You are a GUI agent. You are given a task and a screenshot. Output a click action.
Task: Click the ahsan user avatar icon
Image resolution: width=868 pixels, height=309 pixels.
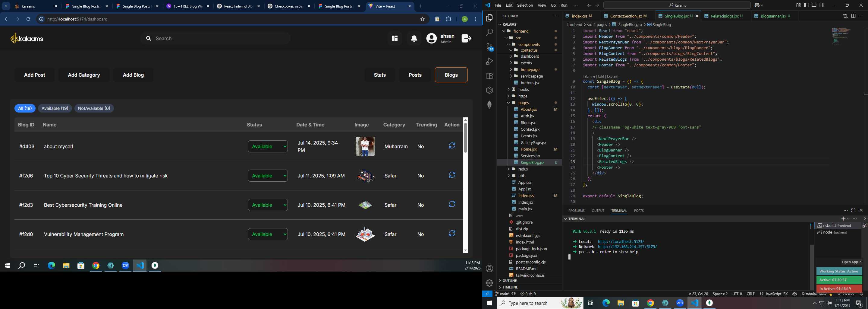[431, 38]
